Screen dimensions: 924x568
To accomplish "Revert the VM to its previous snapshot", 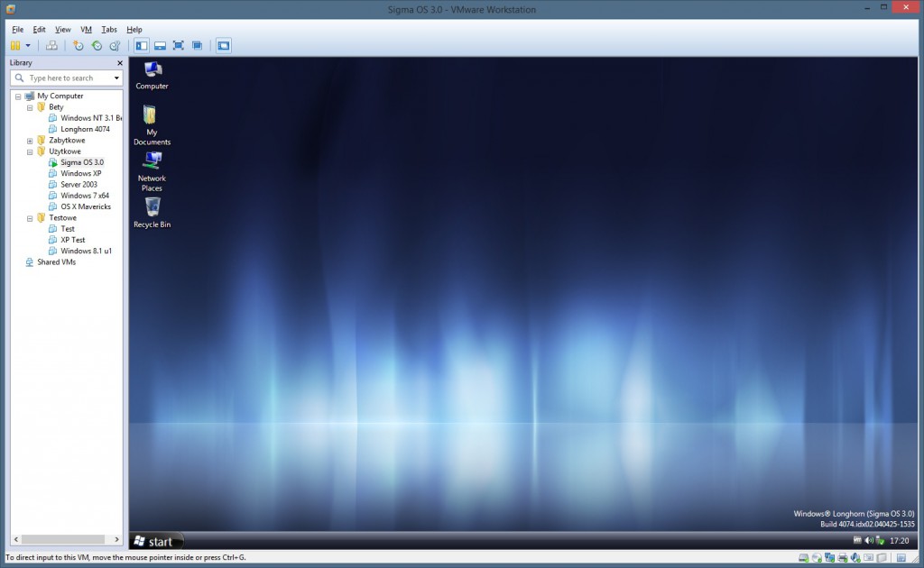I will [97, 45].
